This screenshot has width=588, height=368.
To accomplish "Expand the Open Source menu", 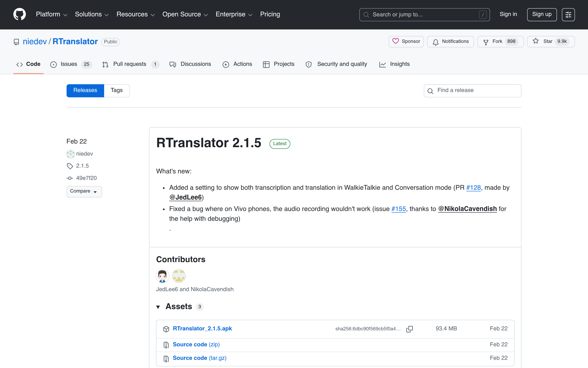I will coord(185,14).
